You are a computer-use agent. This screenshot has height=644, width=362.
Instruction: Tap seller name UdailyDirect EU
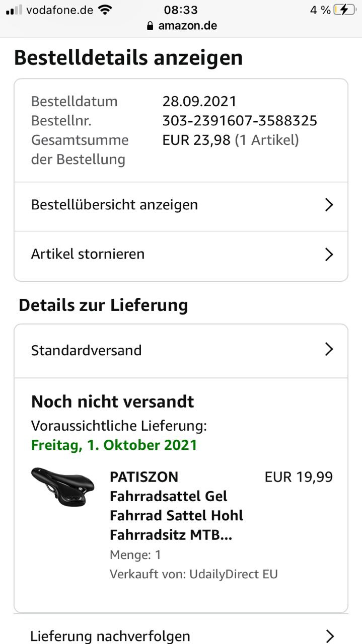tap(234, 574)
